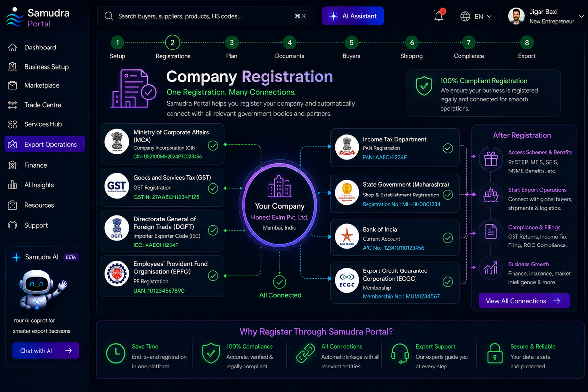This screenshot has width=588, height=392.
Task: Click the ⌘ K shortcut badge
Action: (x=300, y=16)
